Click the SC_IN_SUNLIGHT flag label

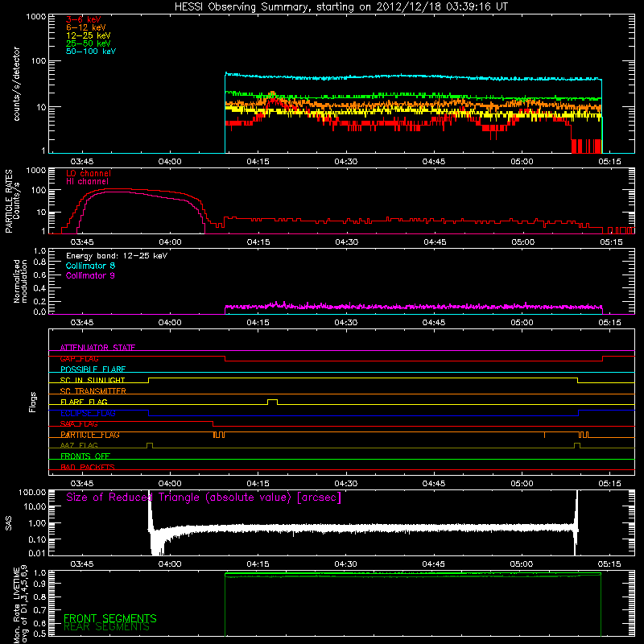point(93,380)
